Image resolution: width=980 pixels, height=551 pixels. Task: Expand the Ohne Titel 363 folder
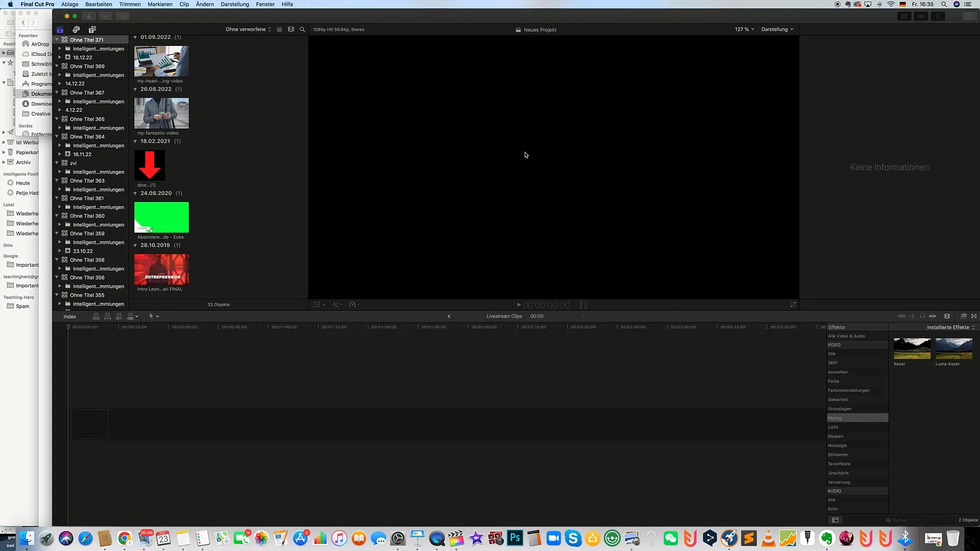pyautogui.click(x=58, y=180)
